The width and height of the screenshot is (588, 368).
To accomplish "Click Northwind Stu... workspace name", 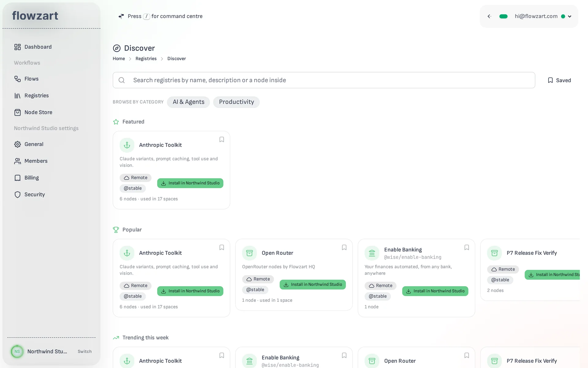I will (x=47, y=351).
